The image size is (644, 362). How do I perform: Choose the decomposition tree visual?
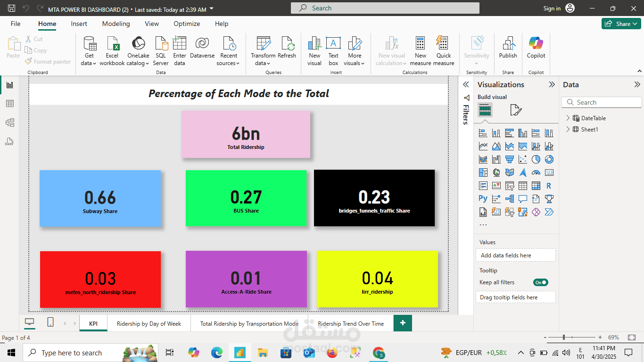tap(509, 199)
